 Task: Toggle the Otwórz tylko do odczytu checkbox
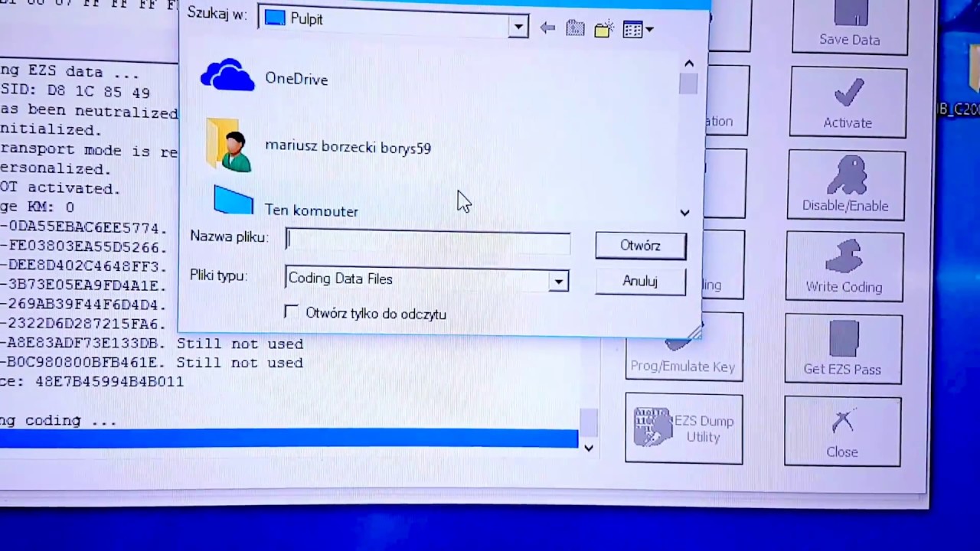point(291,311)
